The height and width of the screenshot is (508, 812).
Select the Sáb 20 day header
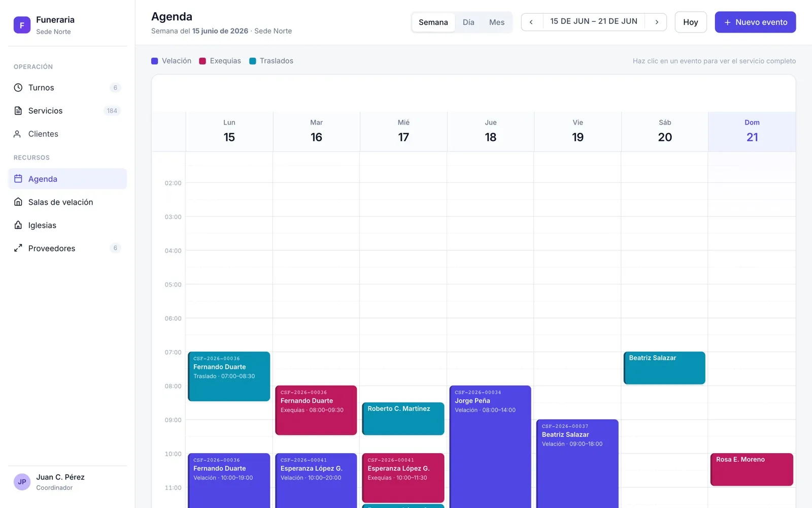tap(665, 132)
